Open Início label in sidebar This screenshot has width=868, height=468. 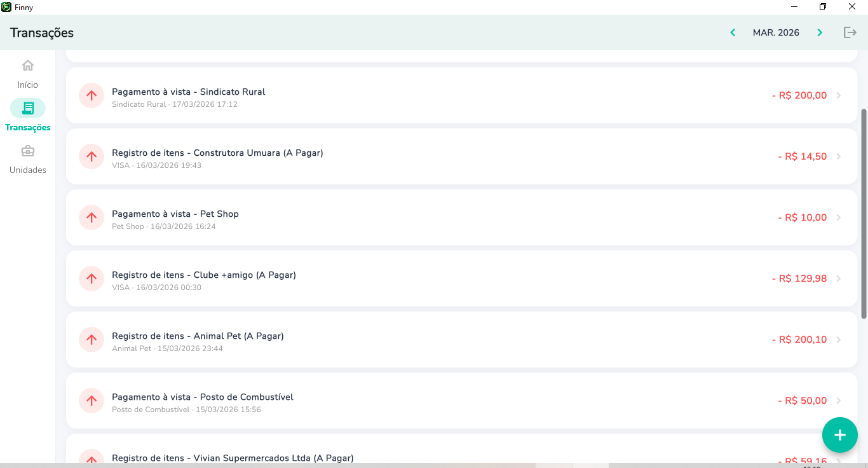27,85
